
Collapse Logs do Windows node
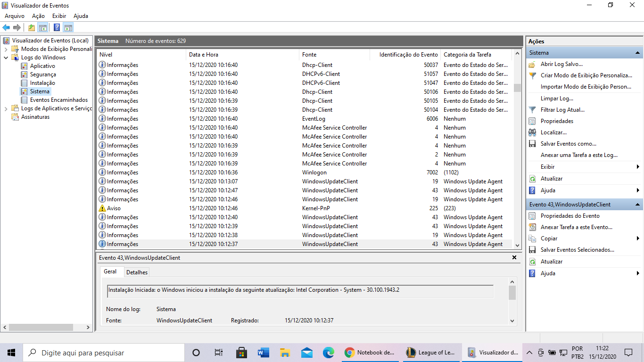[x=6, y=58]
